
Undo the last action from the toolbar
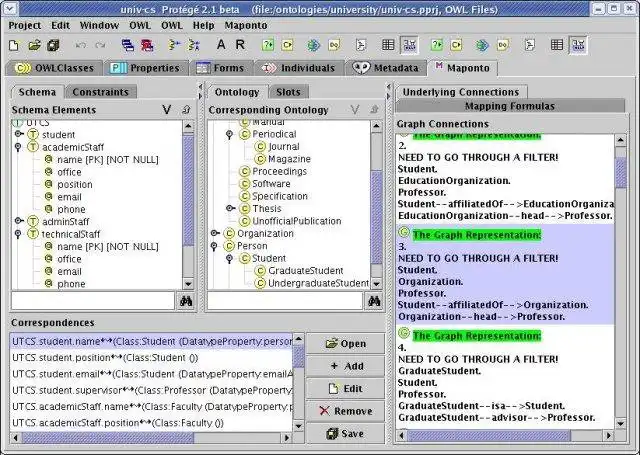pyautogui.click(x=81, y=45)
